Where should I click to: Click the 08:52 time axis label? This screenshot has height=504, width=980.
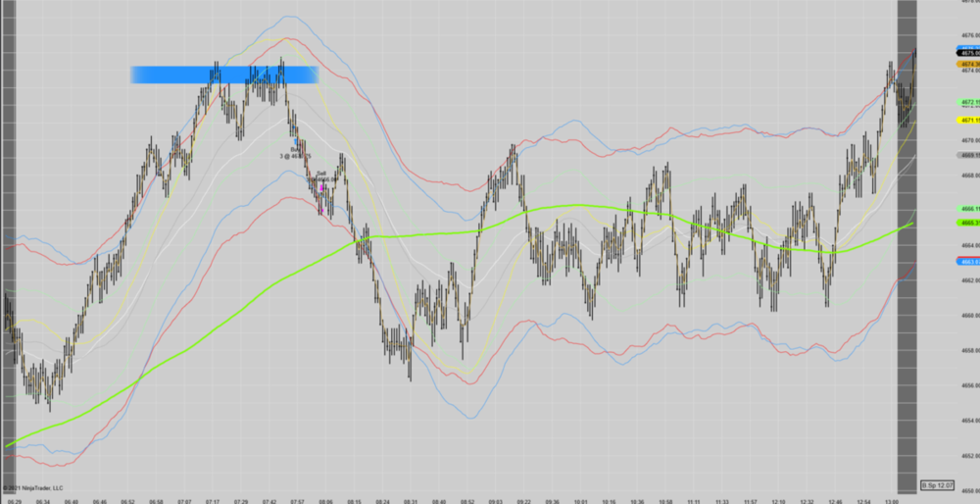tap(466, 499)
